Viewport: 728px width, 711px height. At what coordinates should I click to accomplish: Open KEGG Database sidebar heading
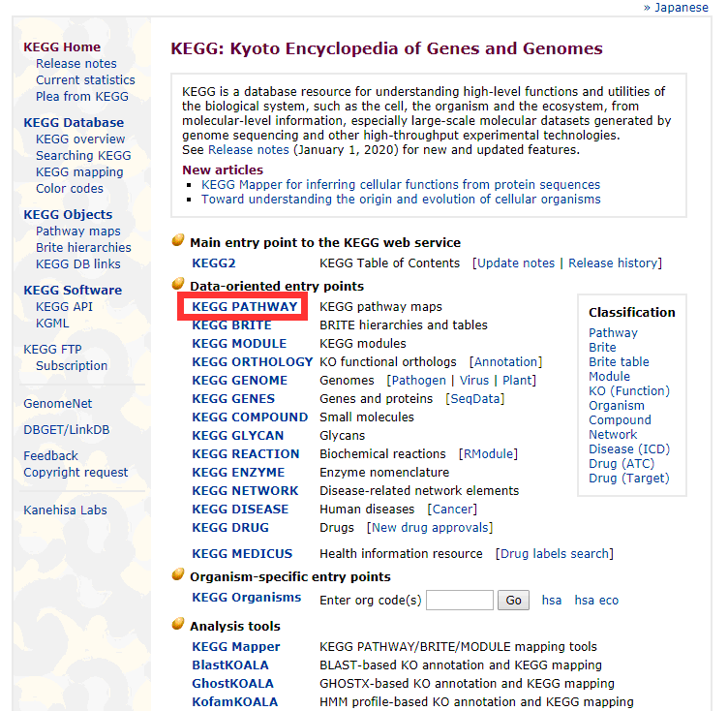[x=74, y=123]
